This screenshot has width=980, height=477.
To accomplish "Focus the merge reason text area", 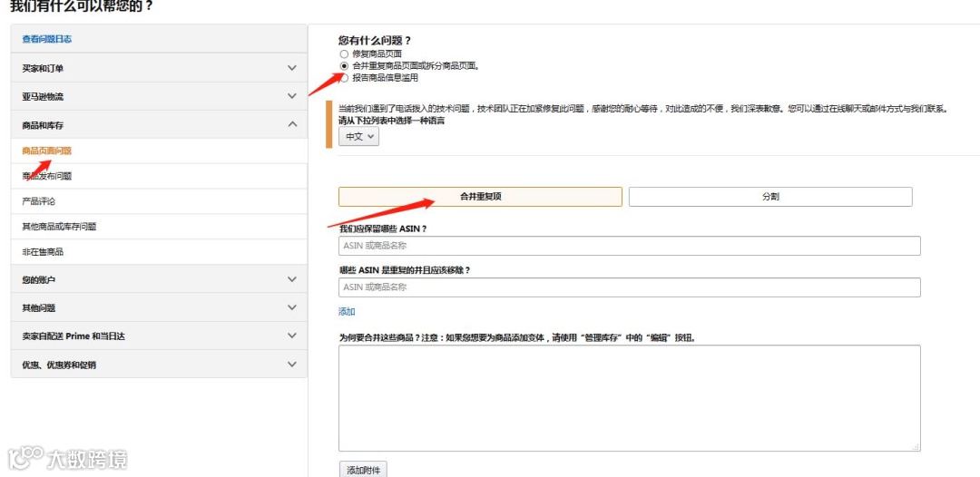I will click(630, 398).
